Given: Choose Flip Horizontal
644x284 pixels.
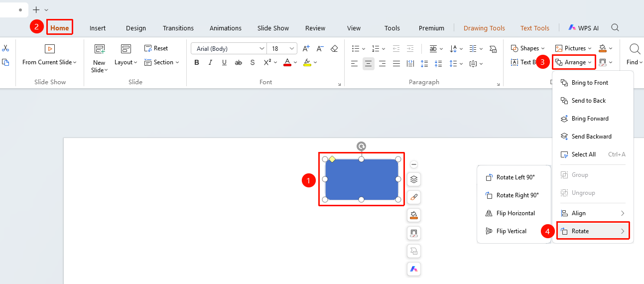Looking at the screenshot, I should tap(514, 213).
